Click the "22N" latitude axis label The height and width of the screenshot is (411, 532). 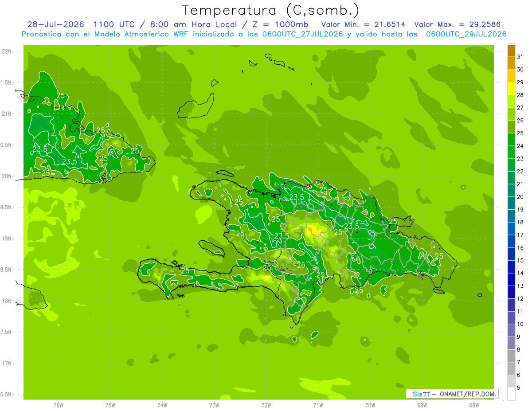pos(8,51)
